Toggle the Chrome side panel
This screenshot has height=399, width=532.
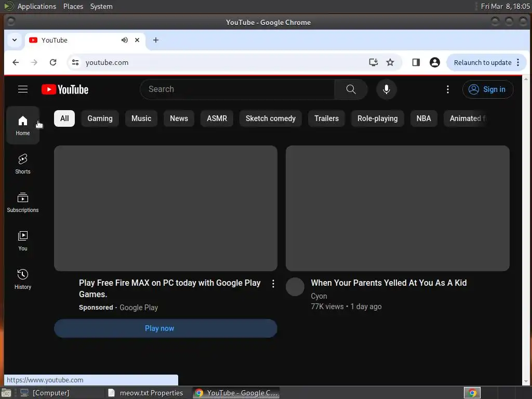[x=416, y=62]
